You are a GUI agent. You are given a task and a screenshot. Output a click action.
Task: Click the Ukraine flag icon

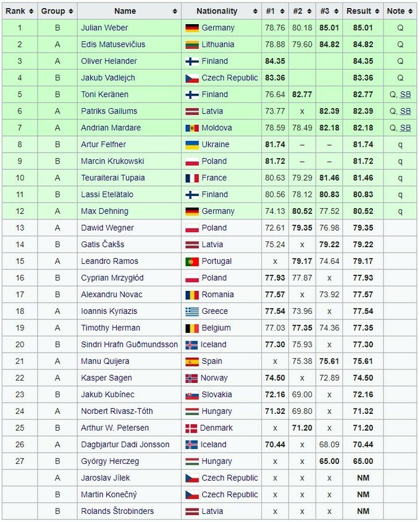tap(191, 145)
